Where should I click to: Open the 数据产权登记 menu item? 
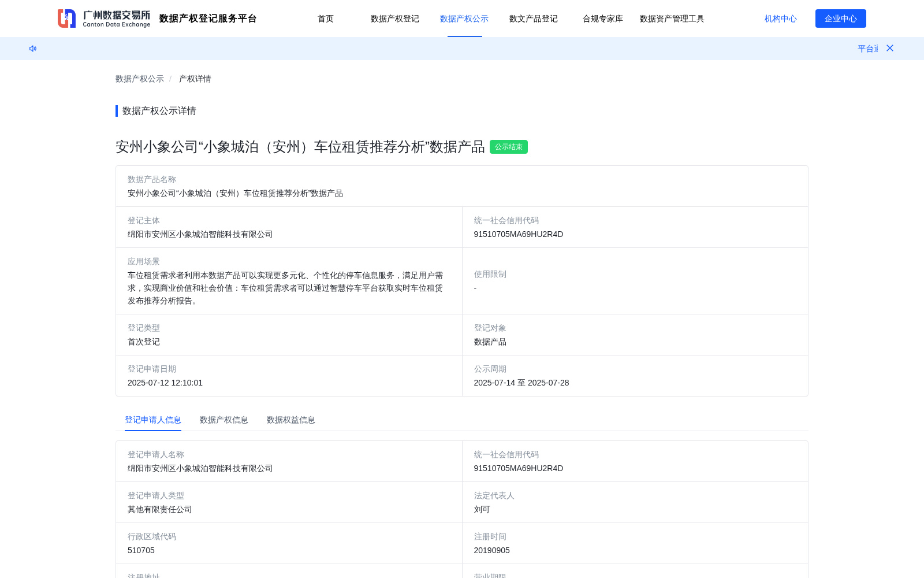tap(395, 18)
